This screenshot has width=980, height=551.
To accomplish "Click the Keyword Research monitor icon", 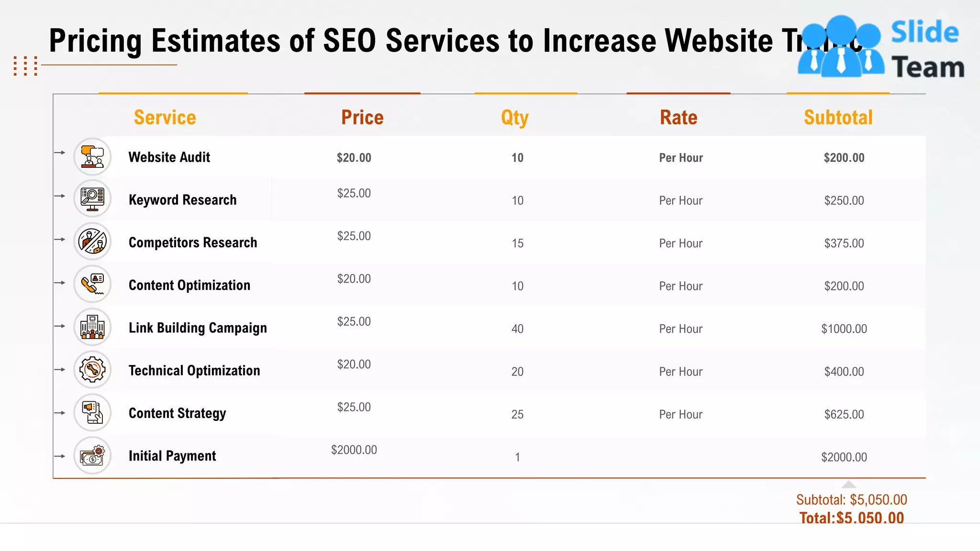I will pos(92,199).
